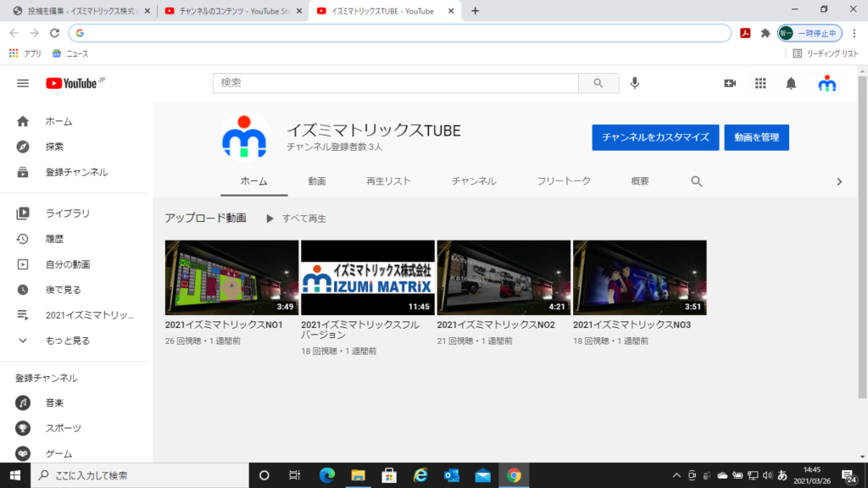Open 2021イズミマトリックスNO2 video thumbnail
Screen dimensions: 868x488
point(504,277)
